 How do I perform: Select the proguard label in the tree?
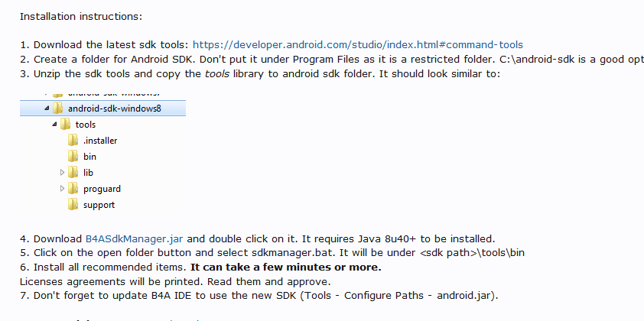point(102,188)
